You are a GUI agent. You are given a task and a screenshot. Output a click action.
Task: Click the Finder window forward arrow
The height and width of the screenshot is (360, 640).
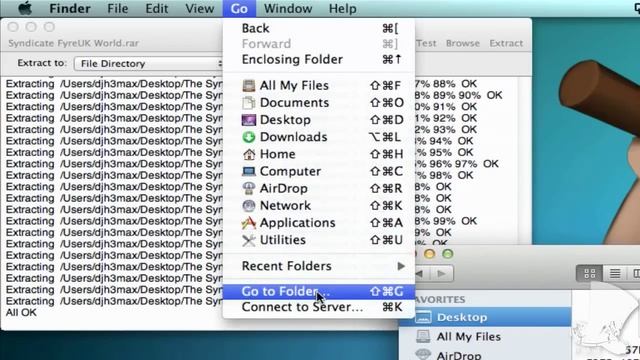(442, 273)
